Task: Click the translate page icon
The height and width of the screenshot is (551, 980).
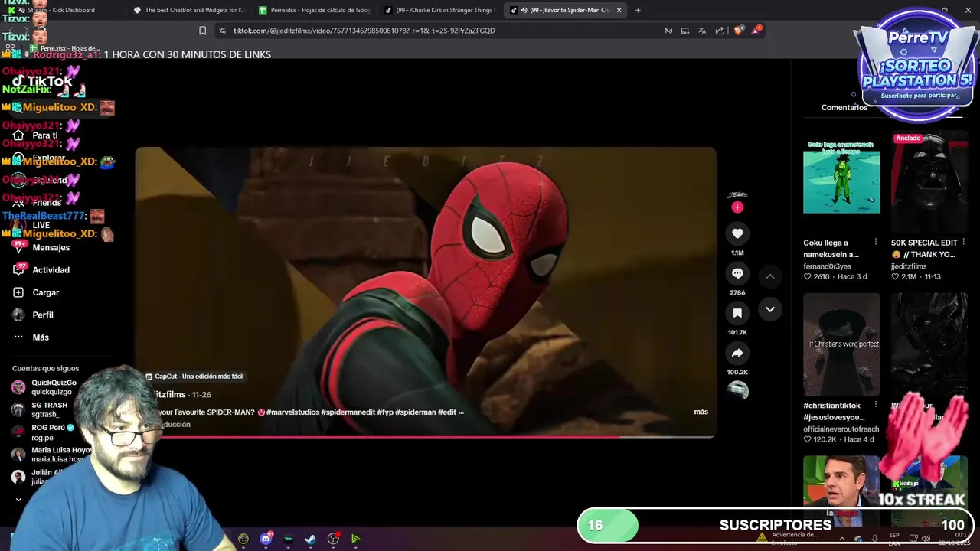Action: (x=702, y=31)
